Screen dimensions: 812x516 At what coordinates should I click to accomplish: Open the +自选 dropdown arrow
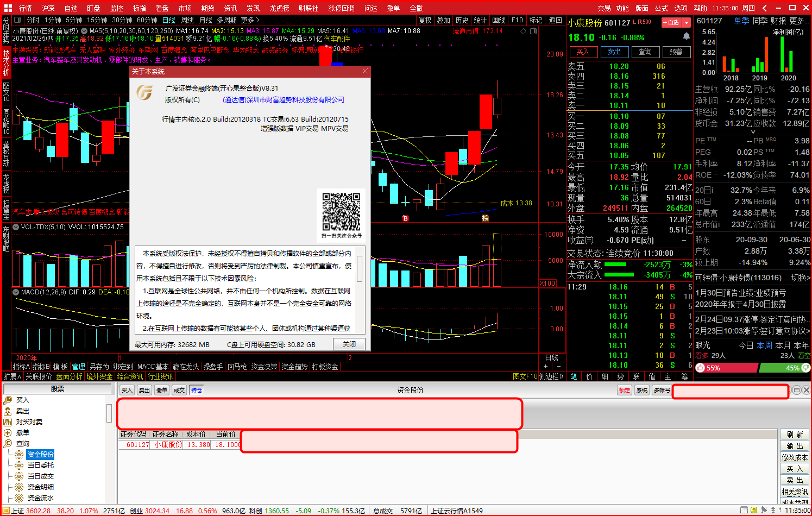687,22
